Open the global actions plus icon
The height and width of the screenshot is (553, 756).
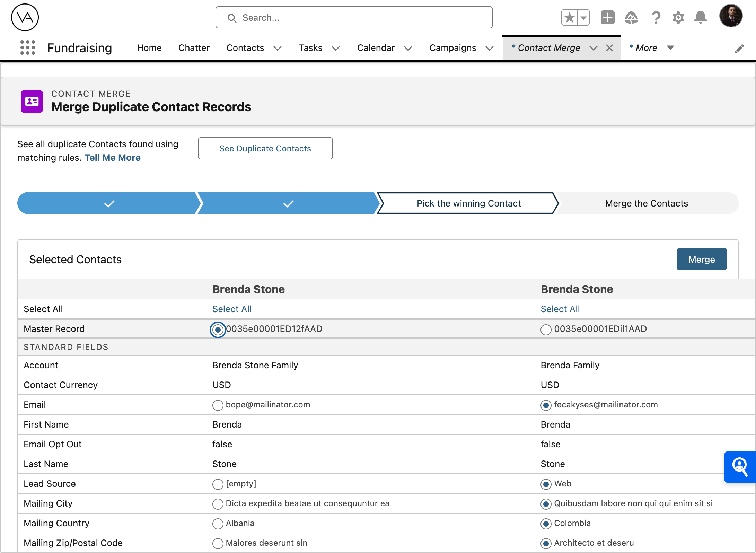(x=607, y=17)
